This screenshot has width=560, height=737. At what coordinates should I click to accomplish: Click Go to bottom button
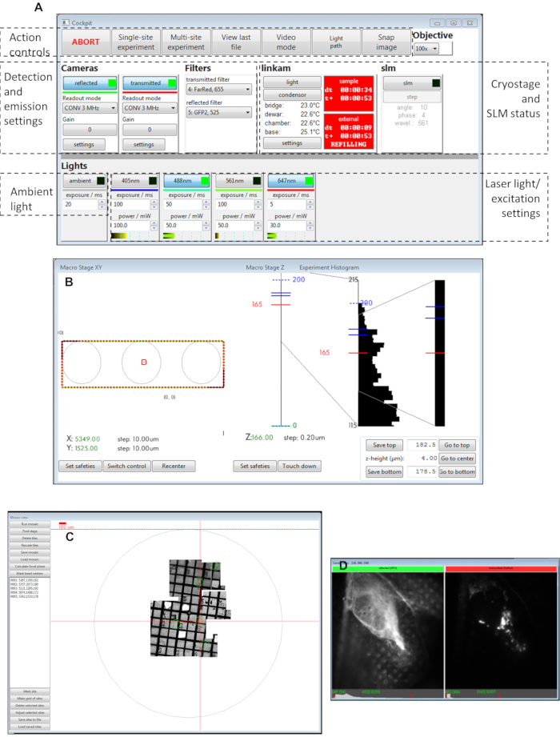pos(457,472)
